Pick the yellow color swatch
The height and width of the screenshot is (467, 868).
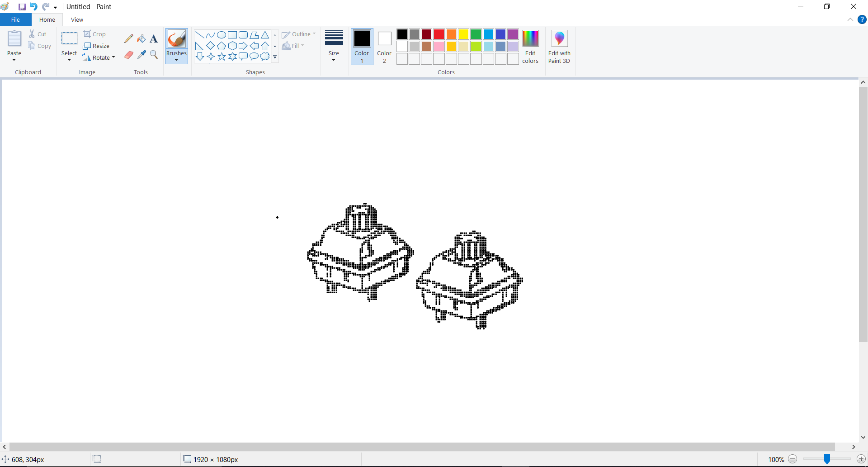click(463, 34)
